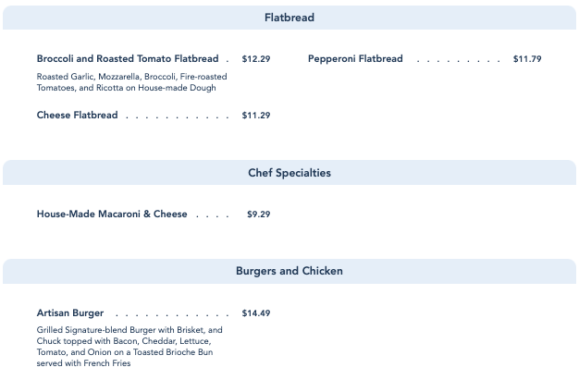Select the Pepperoni Flatbread item name
This screenshot has width=579, height=392.
coord(355,59)
